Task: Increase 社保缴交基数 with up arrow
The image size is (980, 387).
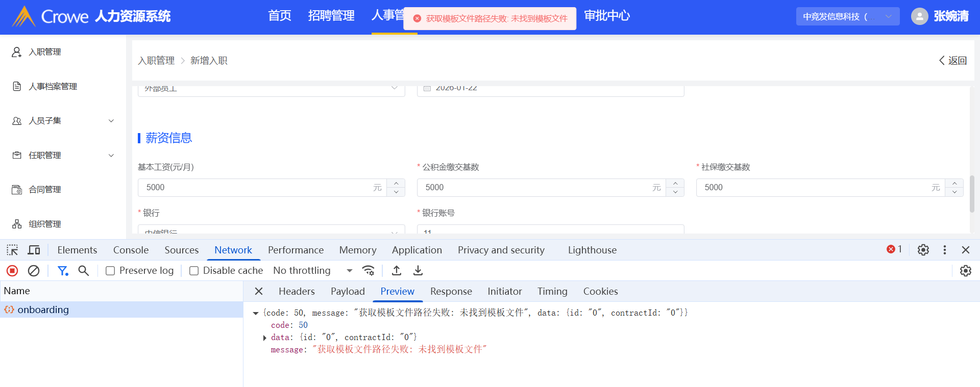Action: coord(954,183)
